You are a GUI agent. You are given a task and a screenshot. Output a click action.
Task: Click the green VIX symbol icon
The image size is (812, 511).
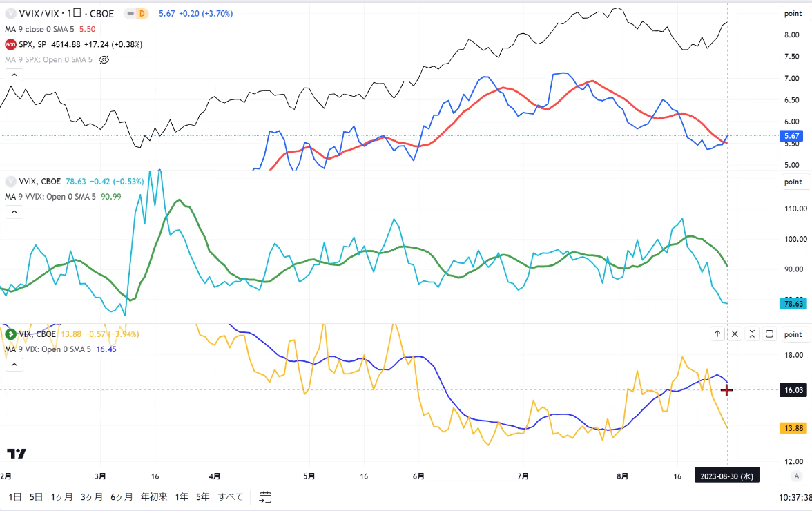[10, 334]
